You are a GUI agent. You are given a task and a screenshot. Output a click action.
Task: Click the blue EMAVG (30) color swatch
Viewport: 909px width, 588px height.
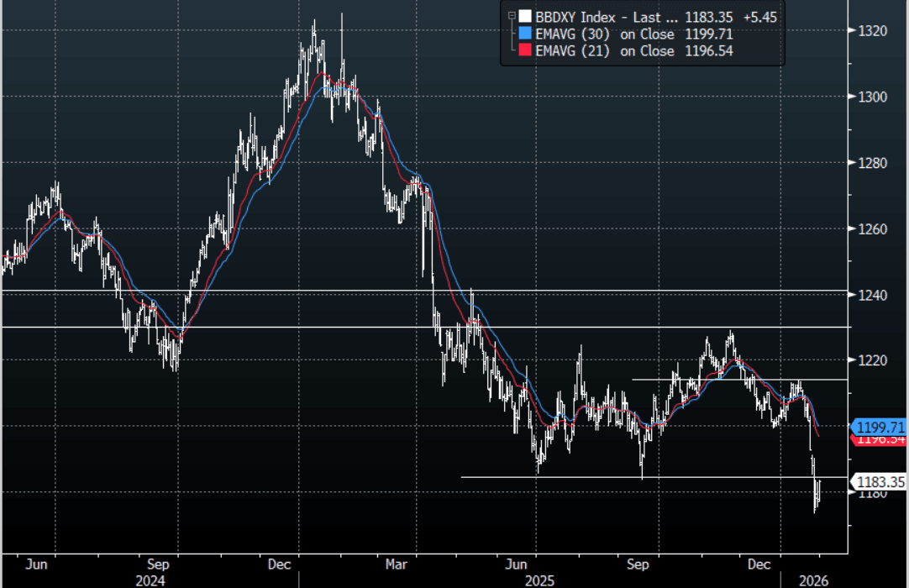[x=524, y=33]
